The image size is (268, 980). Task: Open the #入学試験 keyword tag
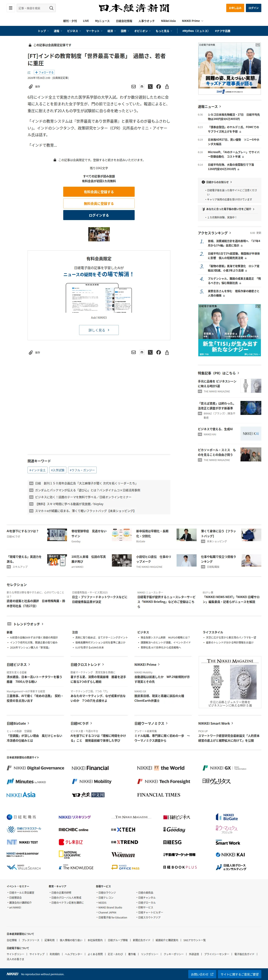tap(58, 470)
